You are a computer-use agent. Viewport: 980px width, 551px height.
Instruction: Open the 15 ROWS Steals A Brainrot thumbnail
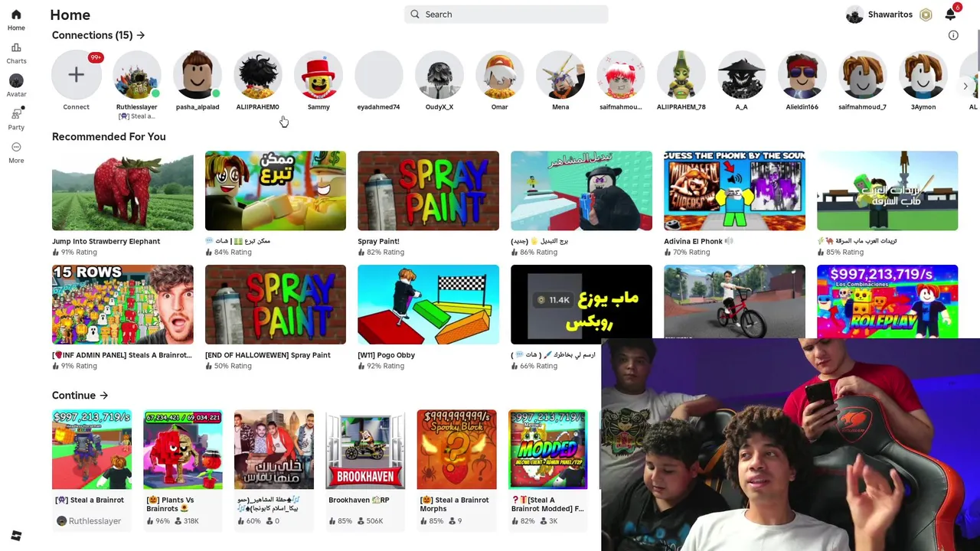(x=122, y=305)
